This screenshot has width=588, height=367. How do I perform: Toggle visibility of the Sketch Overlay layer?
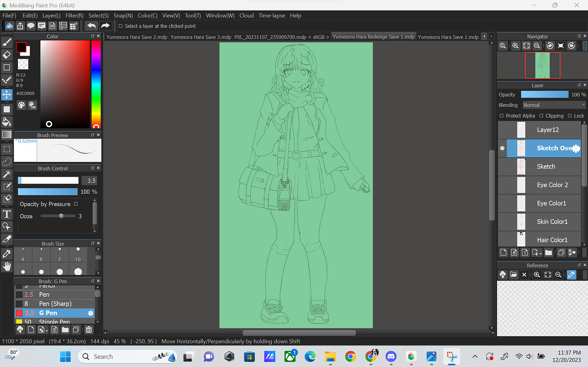coord(502,148)
